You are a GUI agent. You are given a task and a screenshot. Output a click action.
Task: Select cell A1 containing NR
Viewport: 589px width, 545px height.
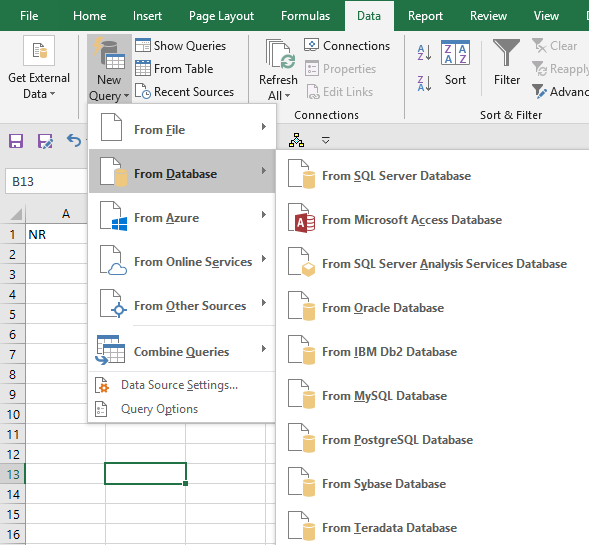point(56,234)
